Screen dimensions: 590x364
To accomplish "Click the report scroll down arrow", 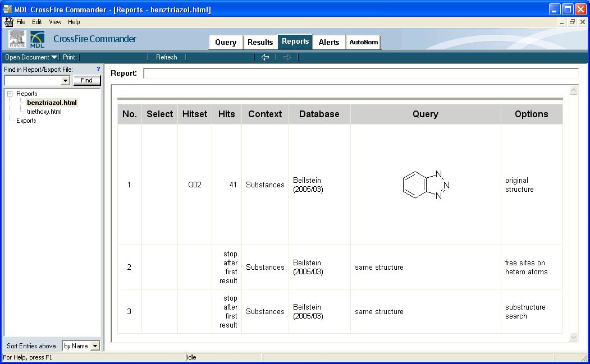I will 574,337.
